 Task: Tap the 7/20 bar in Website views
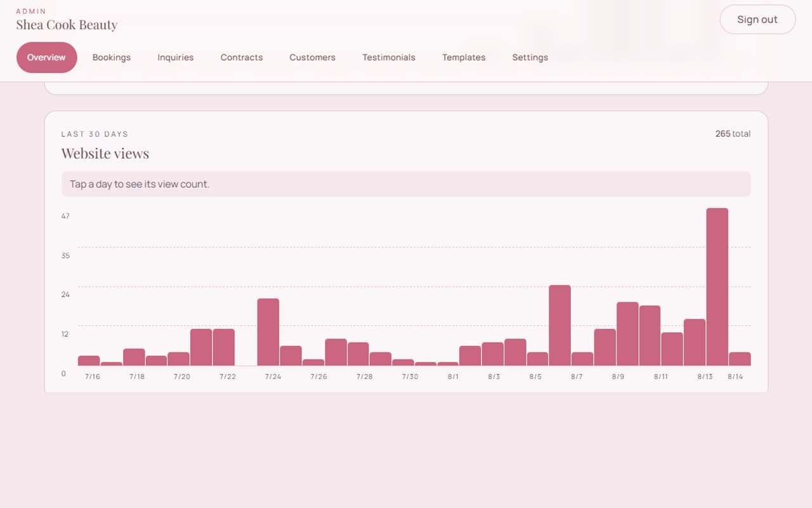(179, 359)
